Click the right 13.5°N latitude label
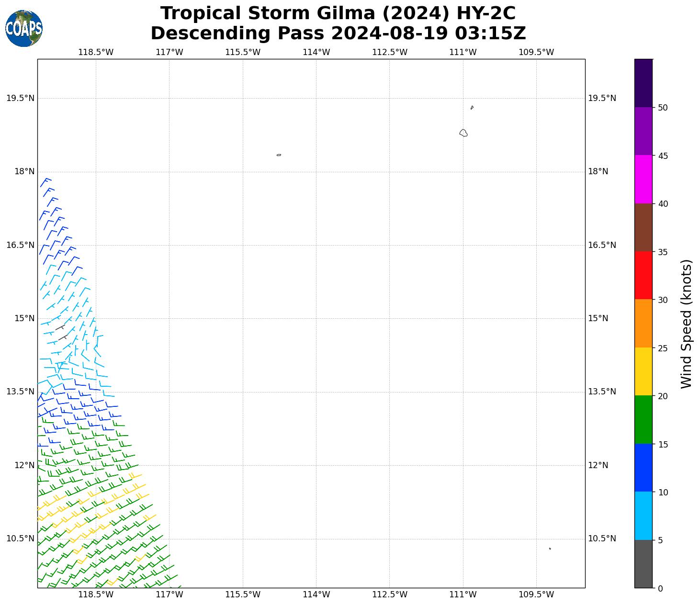This screenshot has width=700, height=605. tap(601, 392)
